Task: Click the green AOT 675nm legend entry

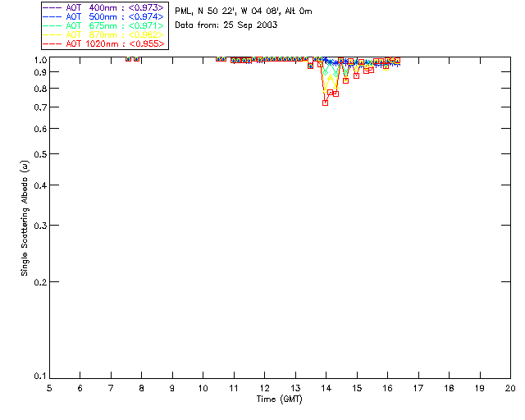Action: point(104,25)
